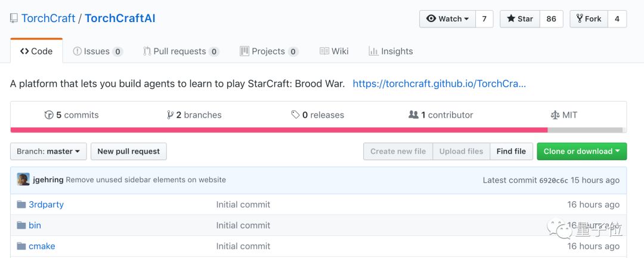Open latest commit hash 6920c6c

[x=553, y=180]
